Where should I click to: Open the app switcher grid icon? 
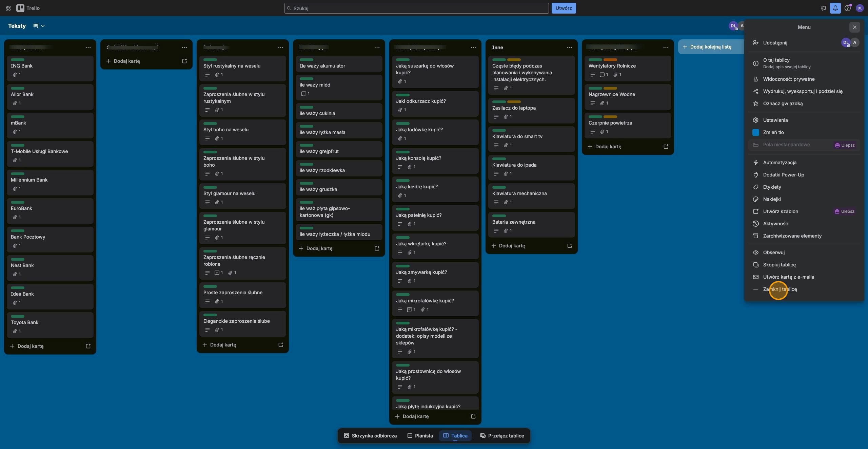8,8
